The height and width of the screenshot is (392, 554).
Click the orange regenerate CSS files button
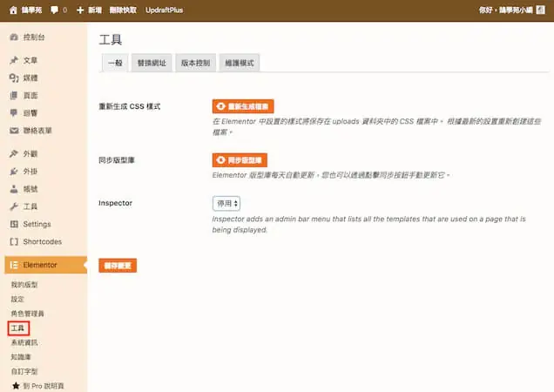pos(243,106)
